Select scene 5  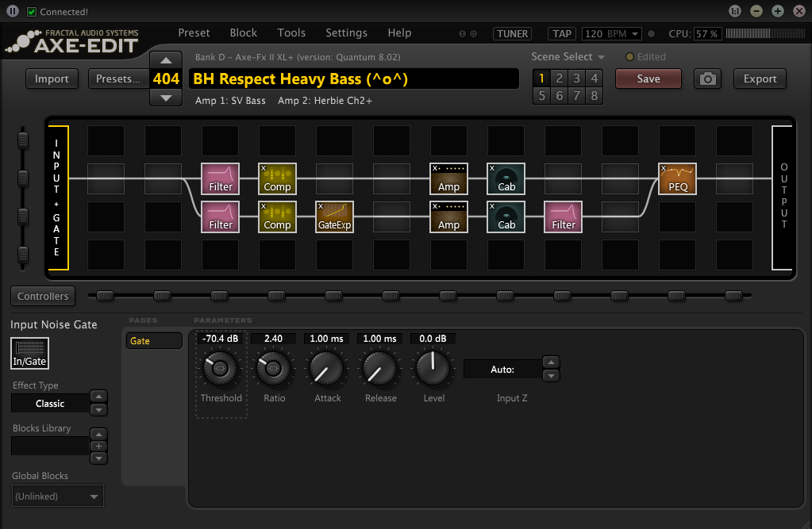541,96
